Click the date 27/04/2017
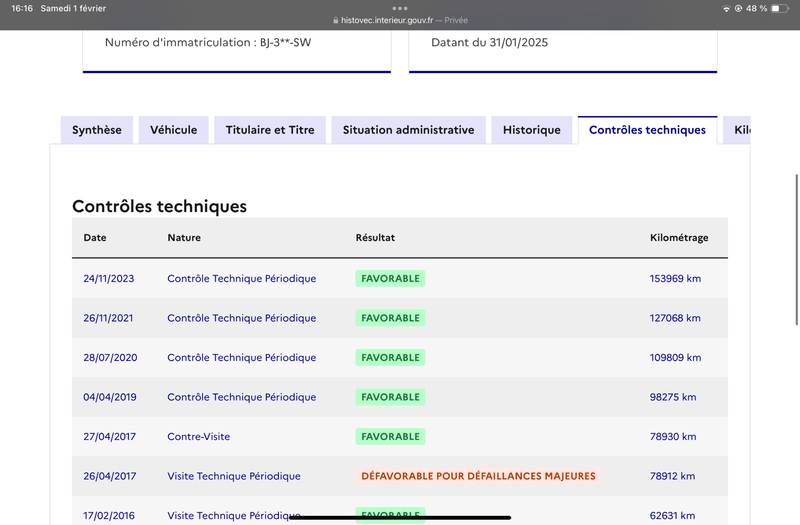Screen dimensions: 800x525 click(110, 437)
